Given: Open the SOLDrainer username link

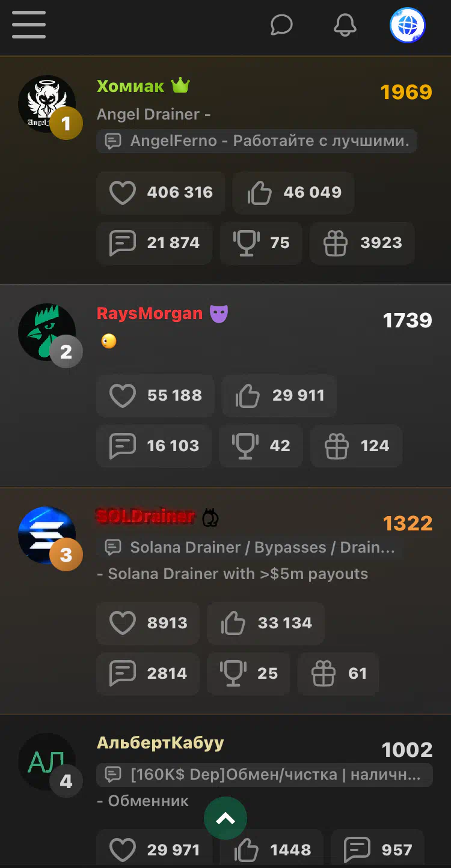Looking at the screenshot, I should (146, 516).
